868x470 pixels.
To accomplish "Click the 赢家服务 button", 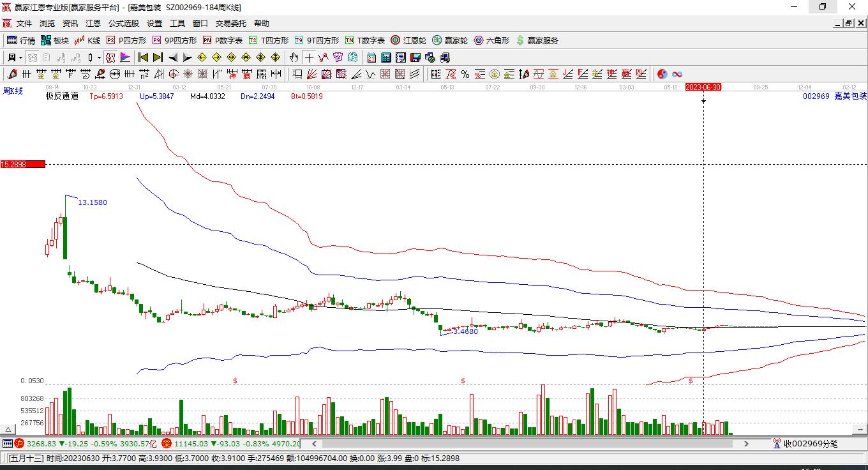I will point(537,40).
